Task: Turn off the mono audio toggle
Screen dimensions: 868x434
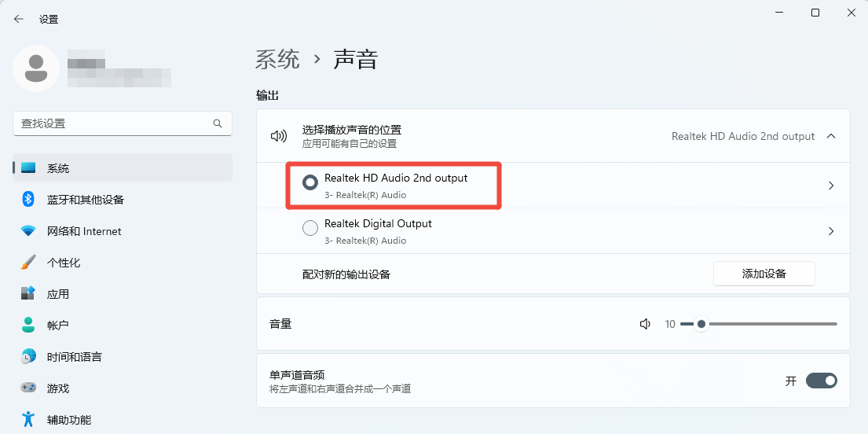Action: coord(821,381)
